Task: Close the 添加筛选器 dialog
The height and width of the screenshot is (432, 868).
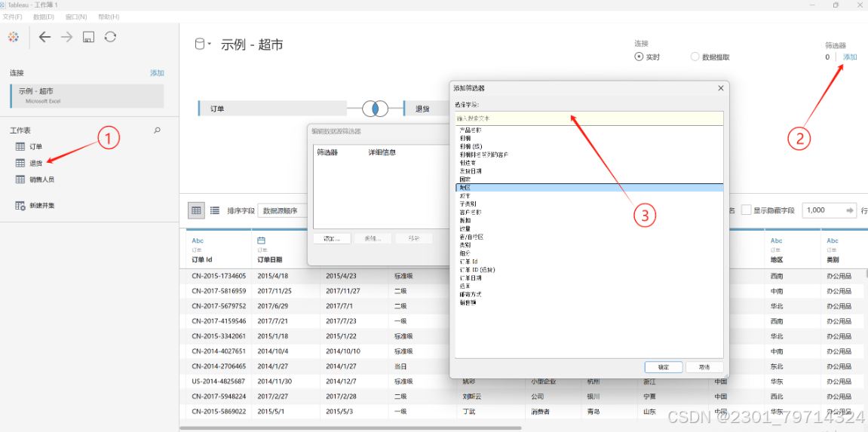Action: (721, 88)
